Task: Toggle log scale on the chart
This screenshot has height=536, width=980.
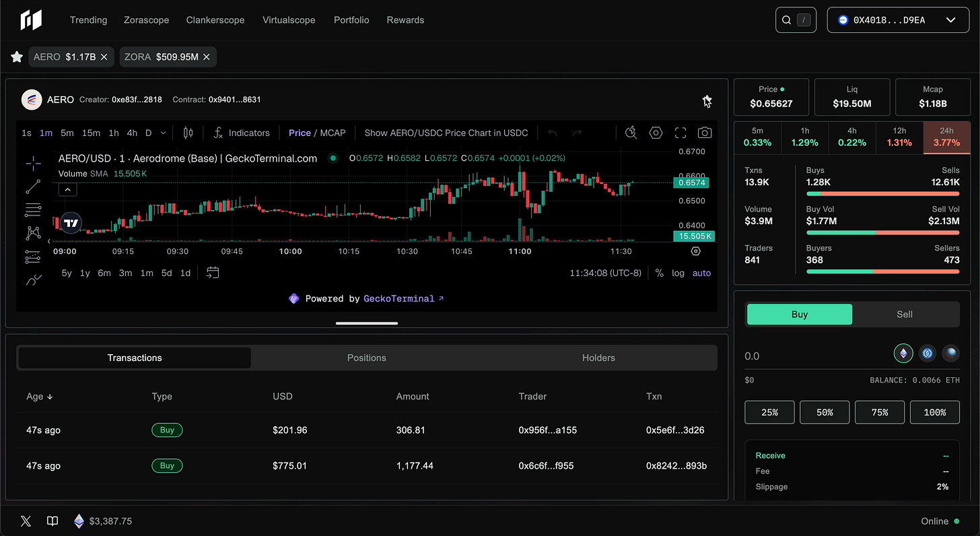Action: click(x=678, y=273)
